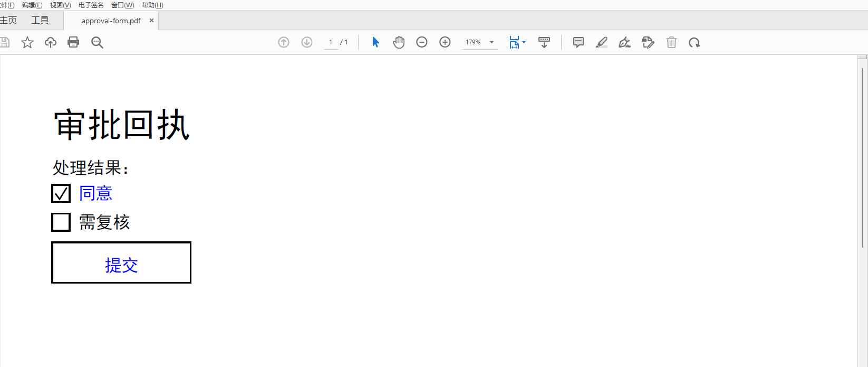Expand fit page options arrow
The image size is (868, 367).
tap(524, 42)
